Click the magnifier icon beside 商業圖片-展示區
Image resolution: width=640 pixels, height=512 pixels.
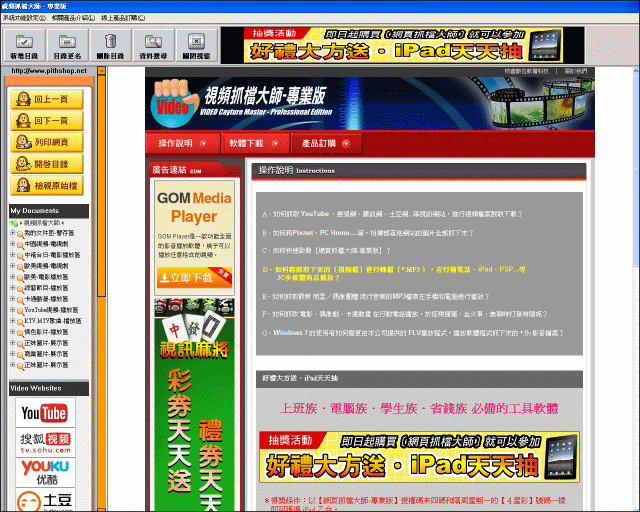[x=20, y=355]
